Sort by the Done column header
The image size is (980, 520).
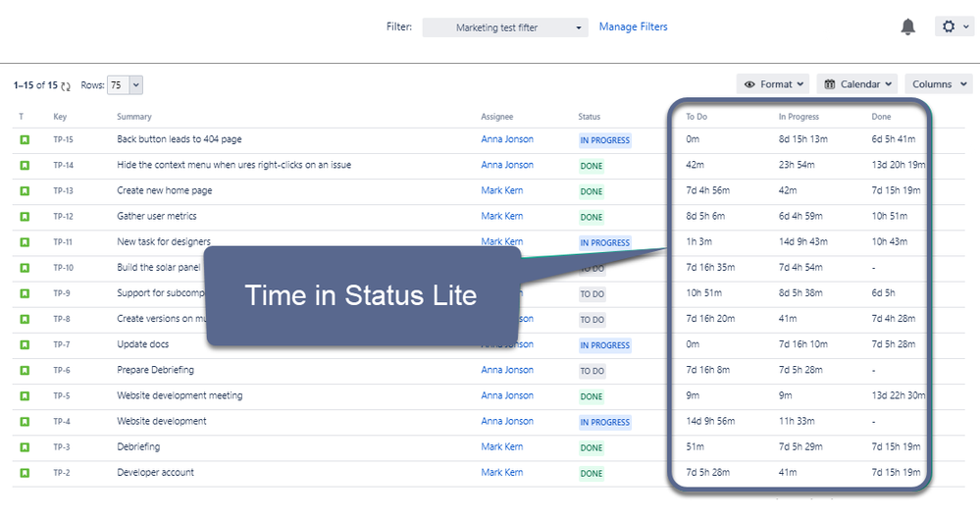(x=881, y=117)
